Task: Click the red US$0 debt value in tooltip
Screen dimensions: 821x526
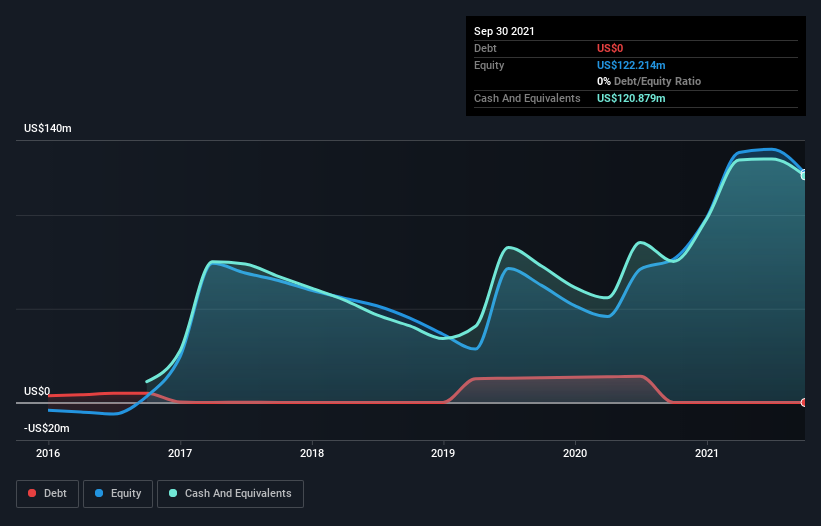Action: coord(610,48)
